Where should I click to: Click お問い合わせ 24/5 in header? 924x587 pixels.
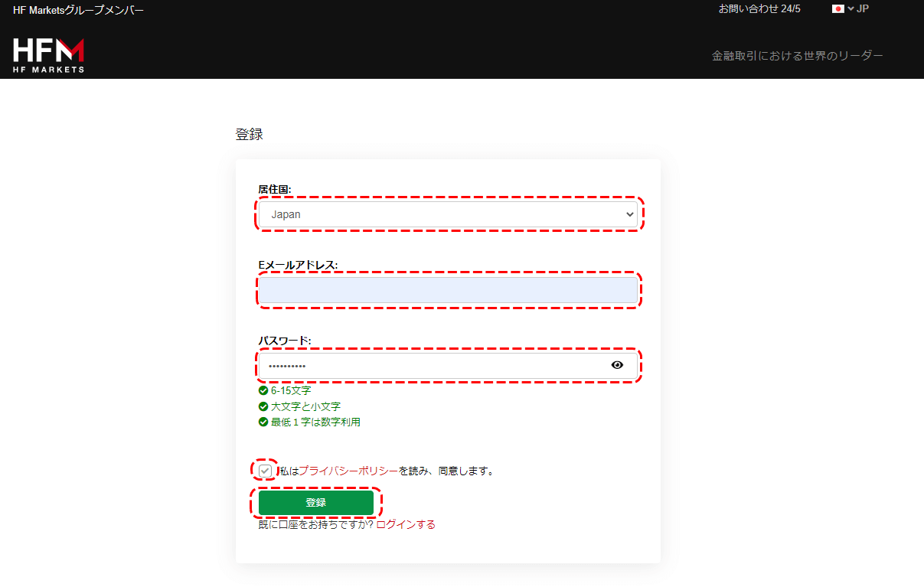point(759,9)
